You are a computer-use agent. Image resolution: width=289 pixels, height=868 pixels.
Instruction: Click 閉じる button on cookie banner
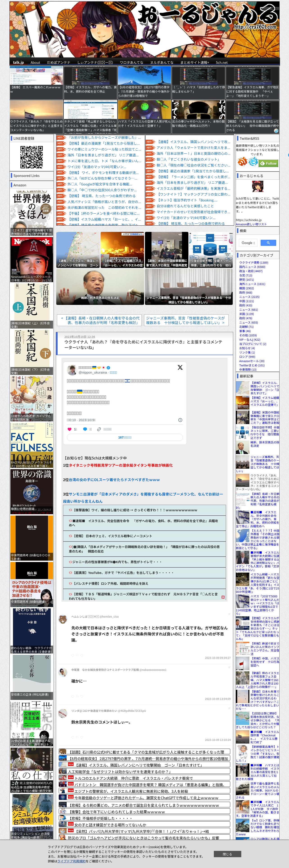coord(227,854)
